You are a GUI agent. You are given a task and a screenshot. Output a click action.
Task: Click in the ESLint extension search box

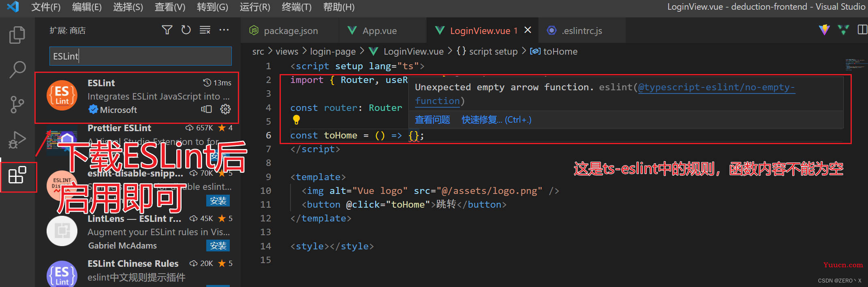(141, 56)
